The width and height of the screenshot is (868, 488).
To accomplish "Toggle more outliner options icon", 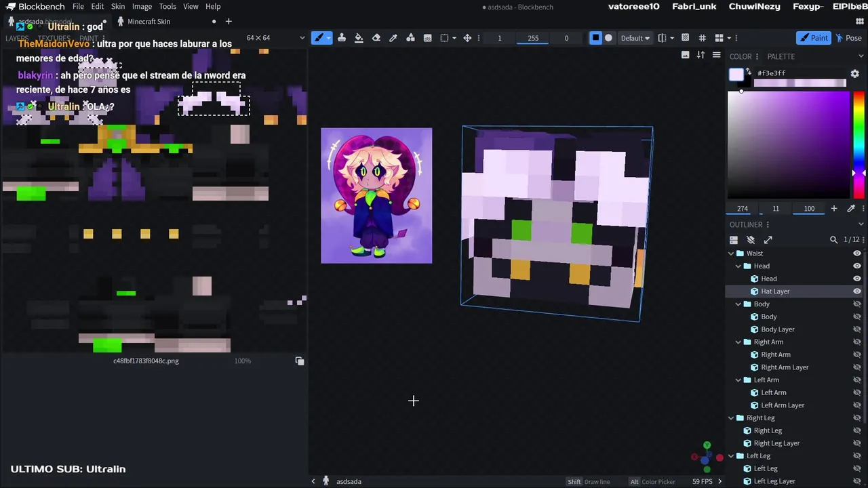I will pyautogui.click(x=734, y=240).
